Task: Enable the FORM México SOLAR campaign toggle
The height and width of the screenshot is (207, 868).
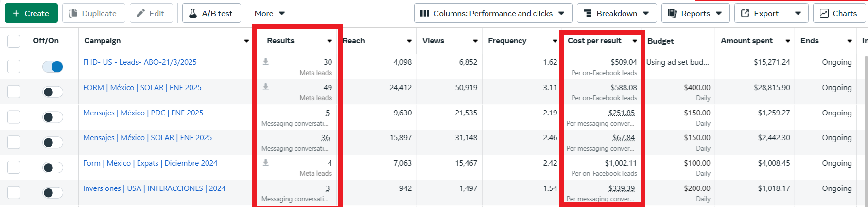Action: tap(52, 92)
